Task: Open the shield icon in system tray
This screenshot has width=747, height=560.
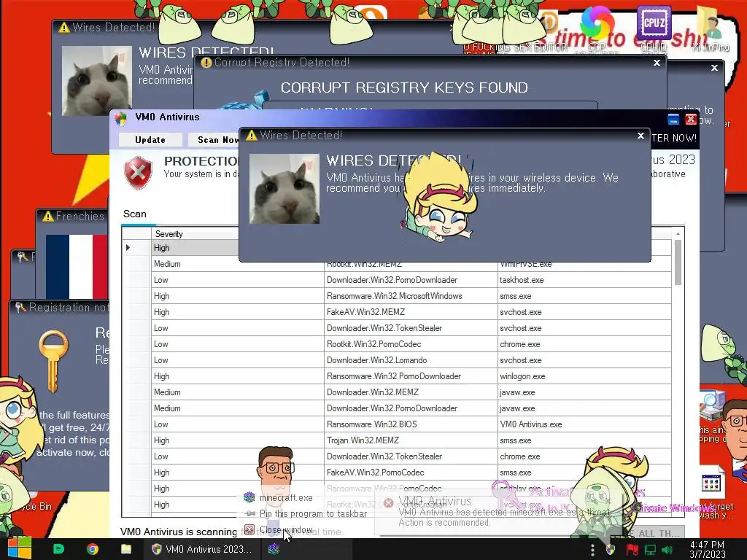Action: pyautogui.click(x=611, y=550)
